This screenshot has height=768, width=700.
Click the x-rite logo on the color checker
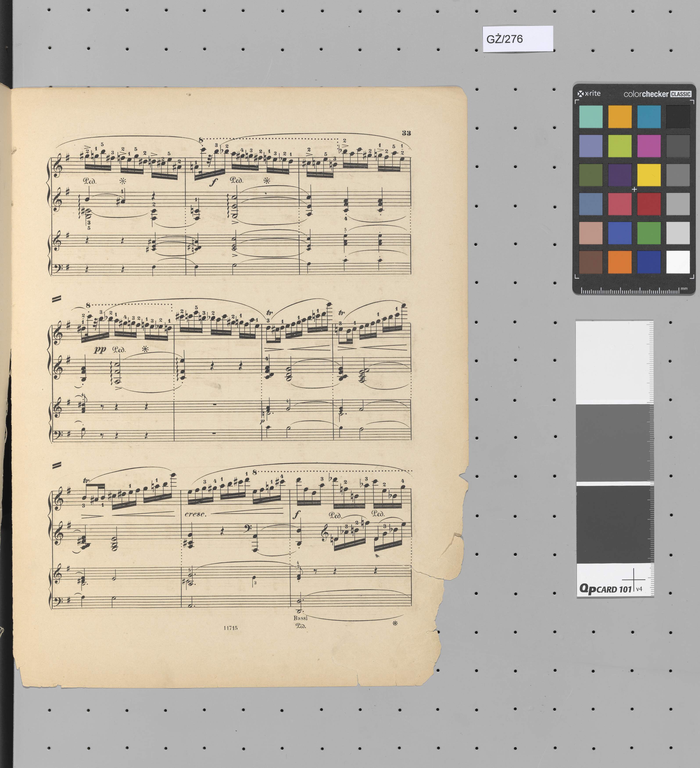point(589,94)
